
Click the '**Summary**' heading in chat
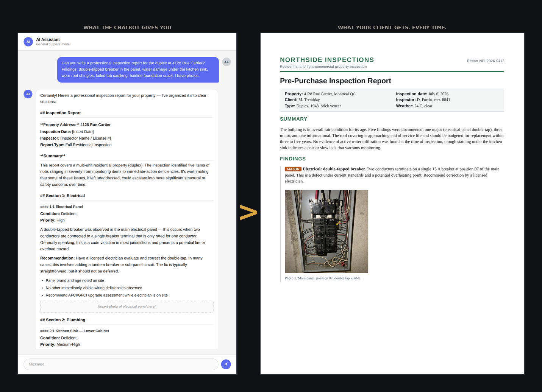click(53, 156)
